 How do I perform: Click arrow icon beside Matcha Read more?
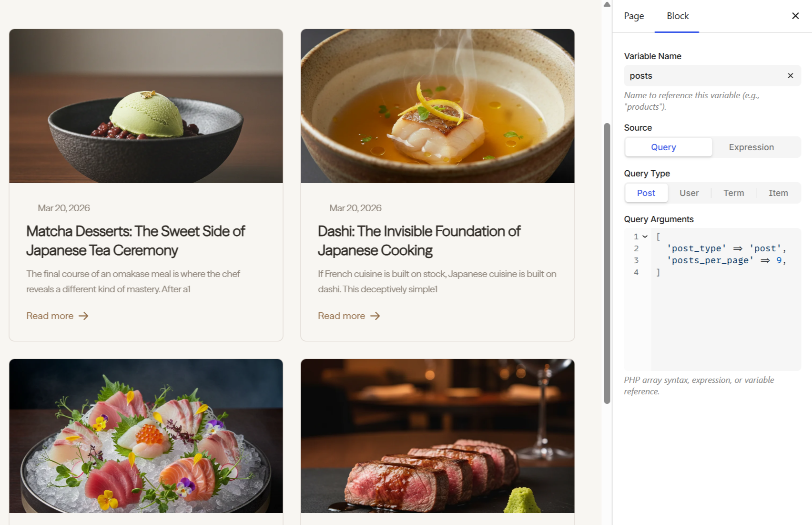click(83, 316)
